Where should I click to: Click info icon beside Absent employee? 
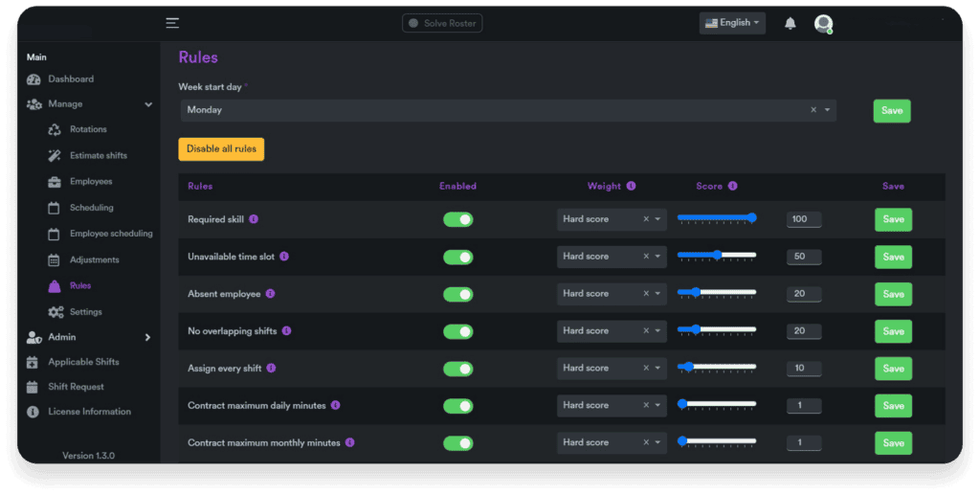point(271,294)
